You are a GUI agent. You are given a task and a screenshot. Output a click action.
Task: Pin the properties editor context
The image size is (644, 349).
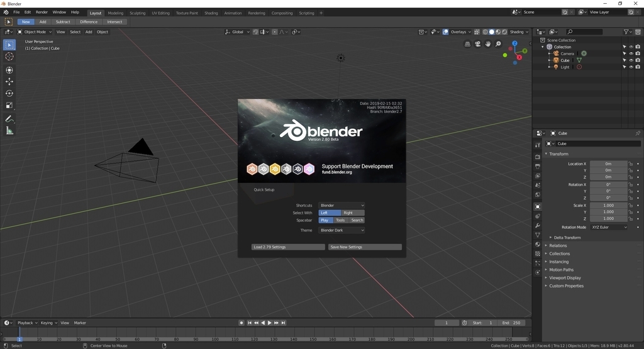(x=638, y=133)
